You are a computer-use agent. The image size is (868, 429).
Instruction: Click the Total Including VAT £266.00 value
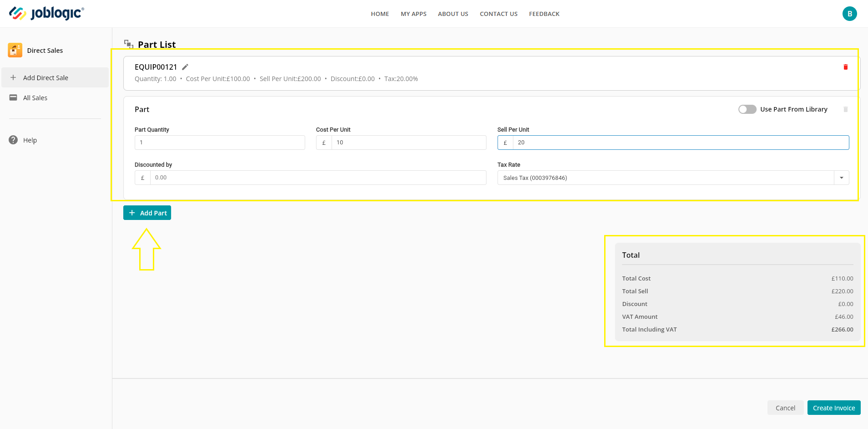pos(842,329)
